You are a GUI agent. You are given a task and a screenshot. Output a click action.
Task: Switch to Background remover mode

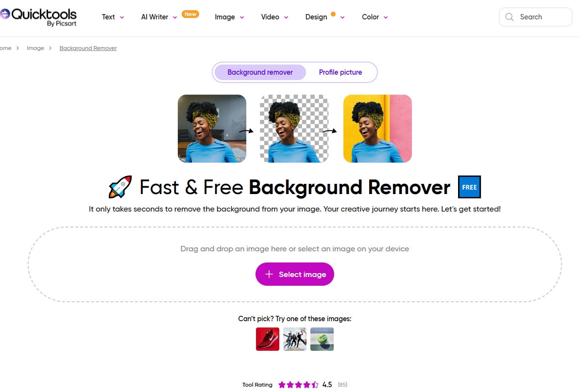pyautogui.click(x=260, y=72)
